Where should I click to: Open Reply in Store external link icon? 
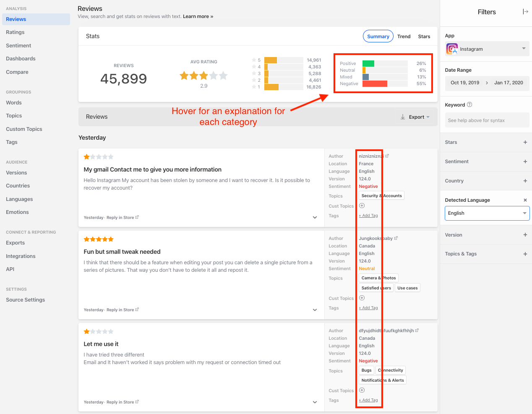click(138, 217)
